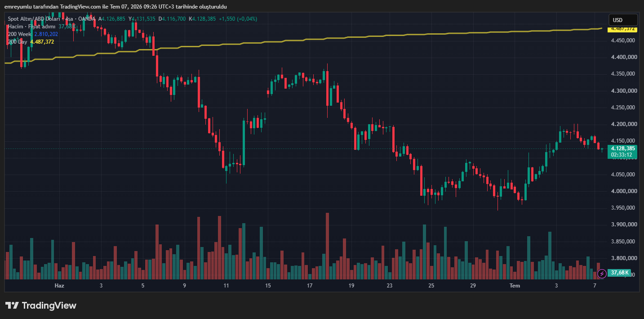The image size is (644, 319).
Task: Click date 7 on the time axis
Action: click(x=595, y=286)
